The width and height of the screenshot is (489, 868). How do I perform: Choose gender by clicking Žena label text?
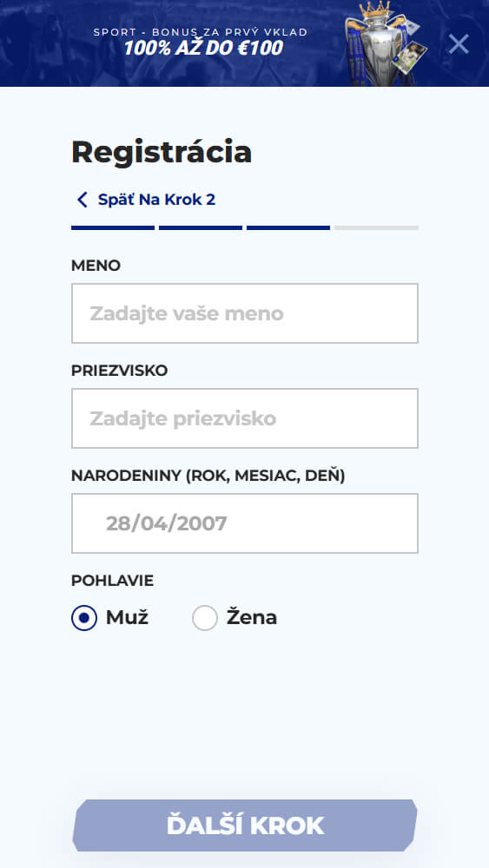point(252,617)
